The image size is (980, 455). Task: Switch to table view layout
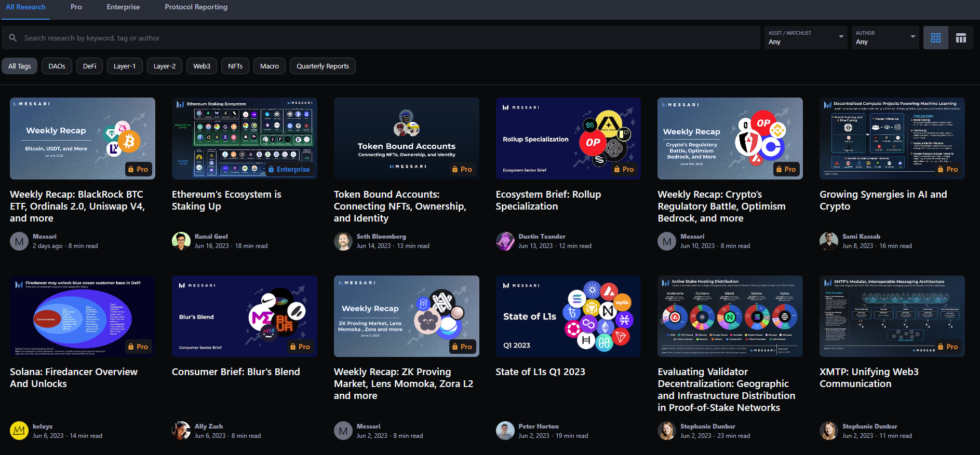961,38
